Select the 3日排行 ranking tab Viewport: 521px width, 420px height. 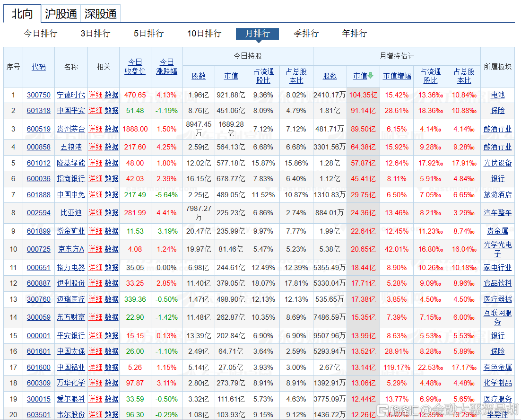[96, 33]
